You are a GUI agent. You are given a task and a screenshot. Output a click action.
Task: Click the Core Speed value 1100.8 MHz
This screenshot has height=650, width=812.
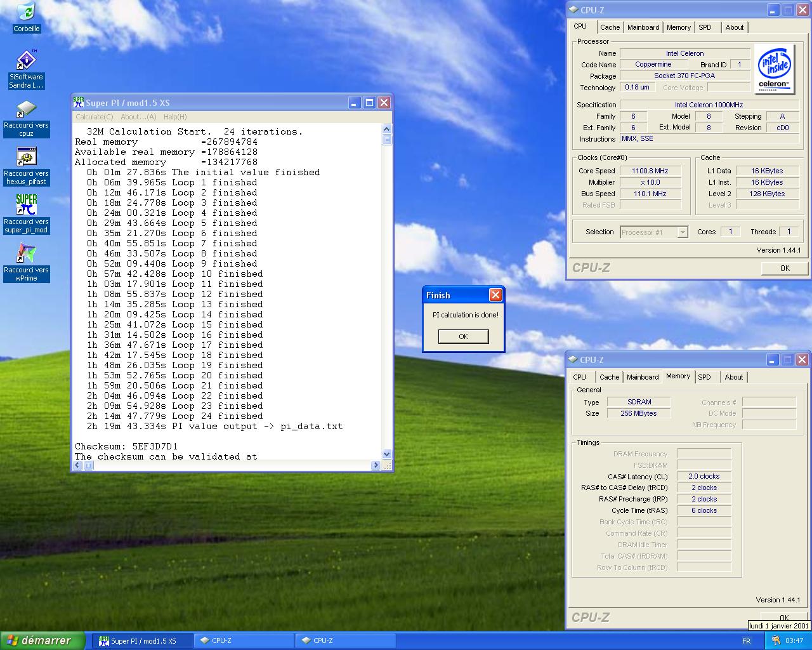[650, 171]
